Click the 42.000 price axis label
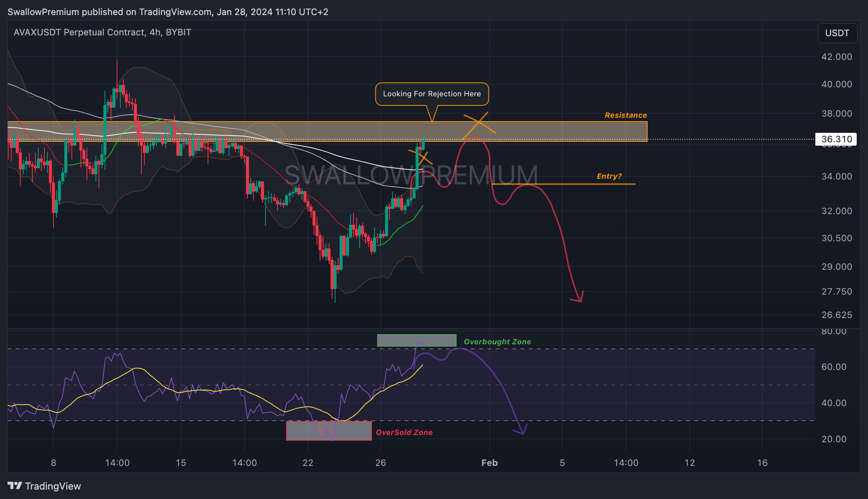 pos(837,57)
